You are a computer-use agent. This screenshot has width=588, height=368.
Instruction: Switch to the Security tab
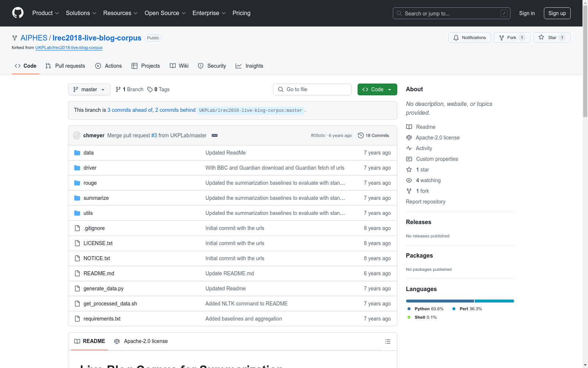click(x=212, y=66)
